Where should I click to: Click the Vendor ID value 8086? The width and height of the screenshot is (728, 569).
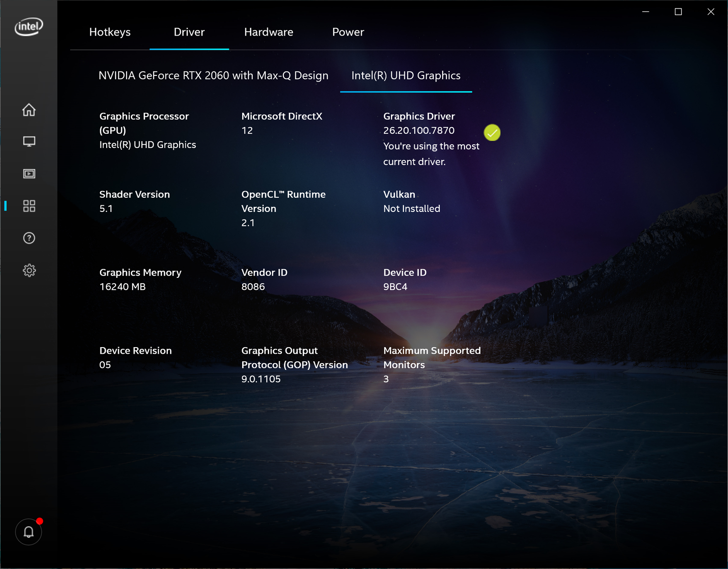[x=253, y=287]
